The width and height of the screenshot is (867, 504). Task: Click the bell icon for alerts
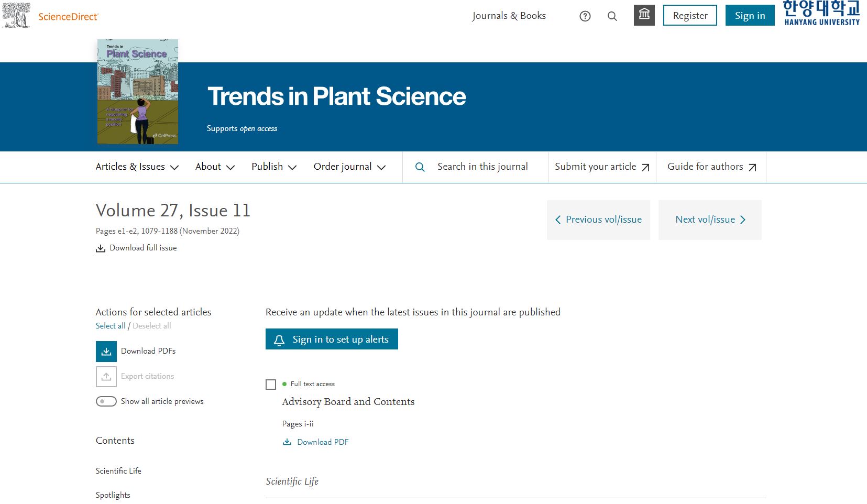[x=279, y=340]
